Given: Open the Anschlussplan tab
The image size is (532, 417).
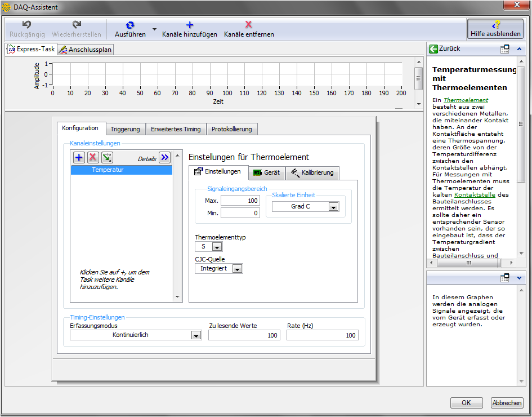Looking at the screenshot, I should coord(86,50).
